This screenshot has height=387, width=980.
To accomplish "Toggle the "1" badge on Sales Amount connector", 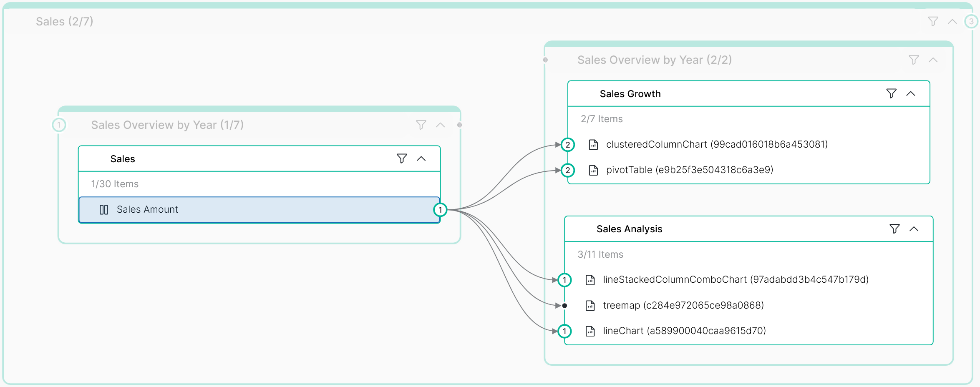I will [x=440, y=210].
